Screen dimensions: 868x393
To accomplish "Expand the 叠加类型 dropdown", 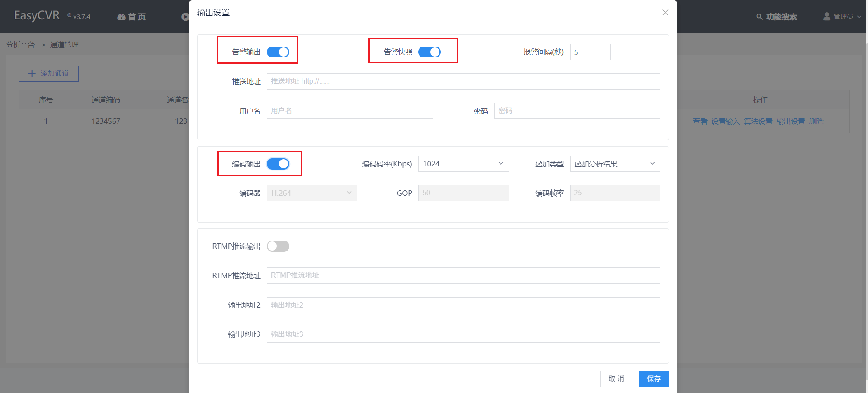I will [614, 164].
